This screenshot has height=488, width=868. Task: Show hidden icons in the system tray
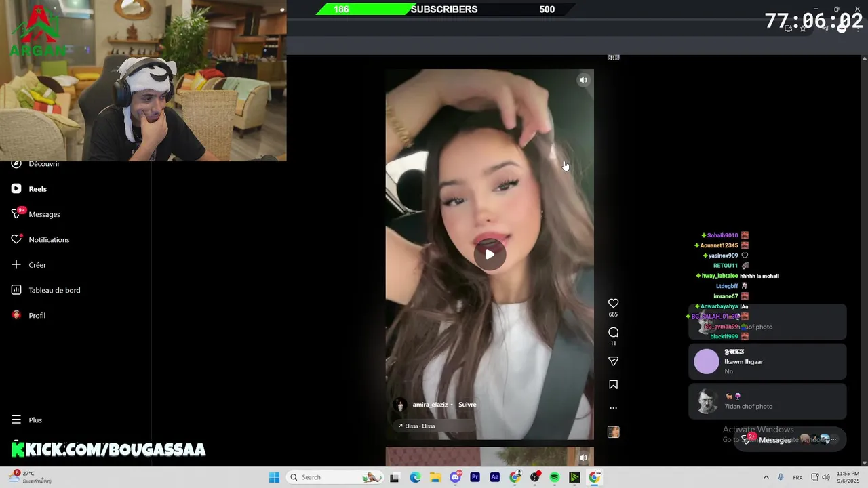click(766, 477)
